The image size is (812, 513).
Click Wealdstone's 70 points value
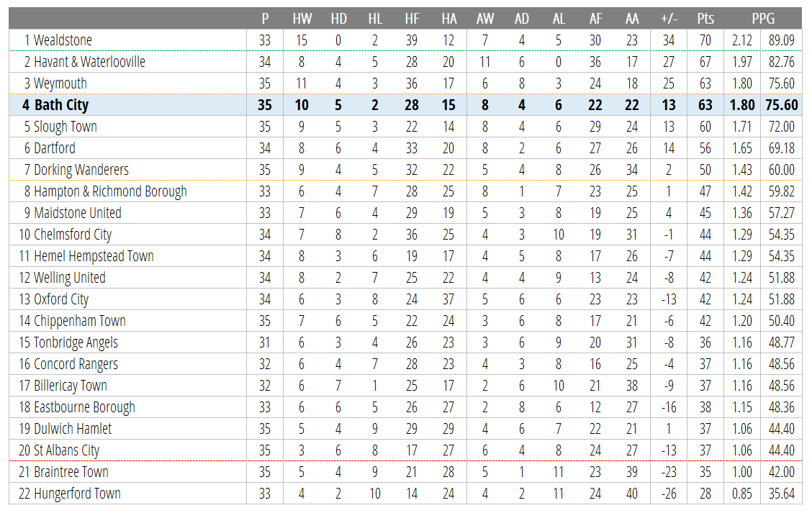pyautogui.click(x=705, y=40)
